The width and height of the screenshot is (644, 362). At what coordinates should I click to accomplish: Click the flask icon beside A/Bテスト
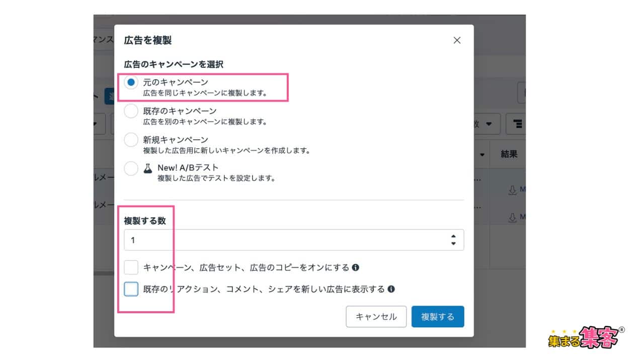pyautogui.click(x=147, y=168)
